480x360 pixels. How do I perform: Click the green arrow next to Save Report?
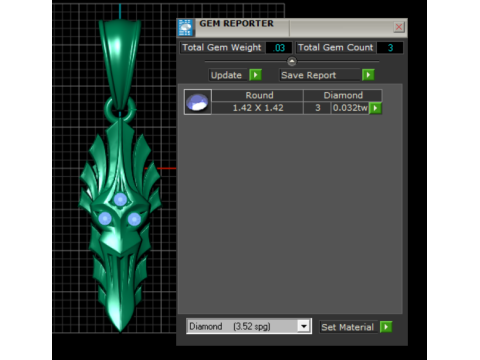tap(368, 75)
